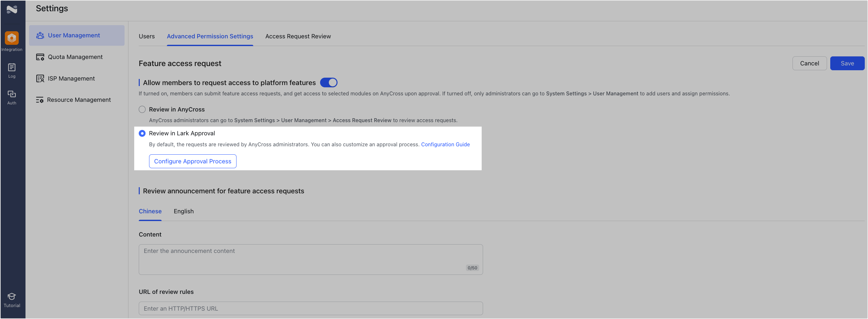The width and height of the screenshot is (868, 319).
Task: Open the Integration module icon
Action: click(x=12, y=38)
